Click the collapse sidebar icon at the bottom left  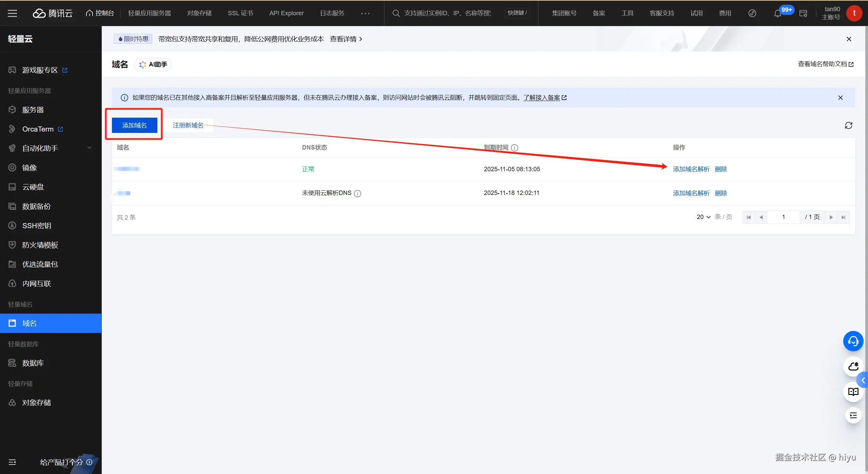[12, 462]
